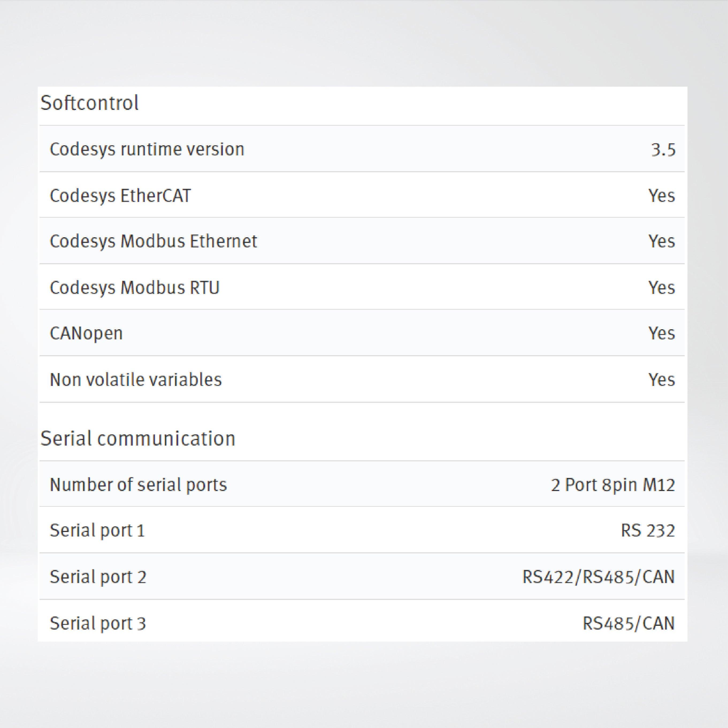The image size is (728, 728).
Task: Select the Number of serial ports label
Action: (x=138, y=485)
